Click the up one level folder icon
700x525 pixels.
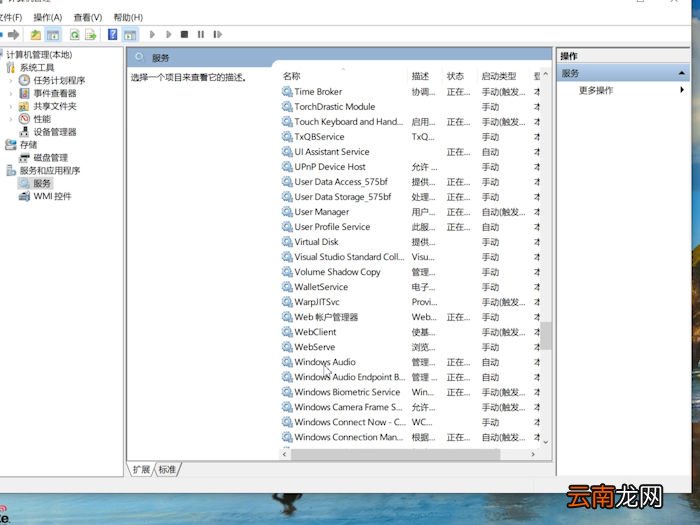click(36, 34)
